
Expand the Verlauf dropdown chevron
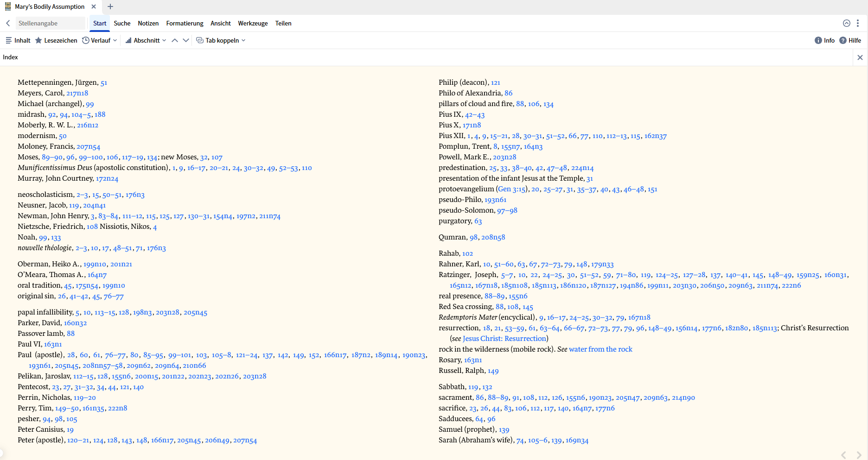[x=115, y=40]
